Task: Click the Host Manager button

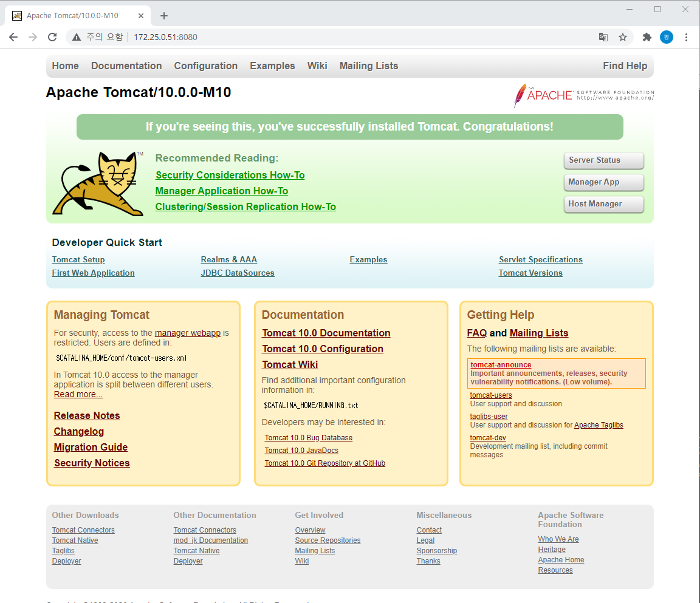Action: [x=603, y=204]
